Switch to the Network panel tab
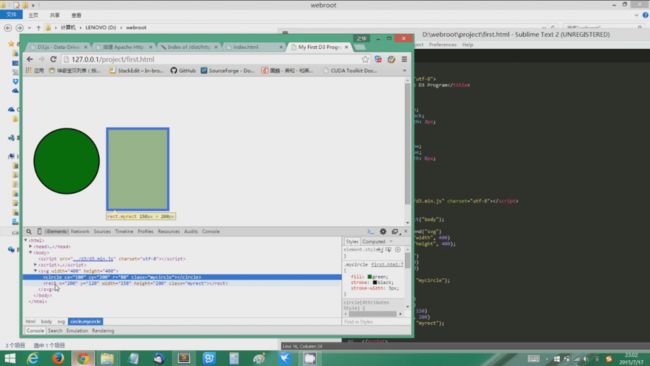 80,231
